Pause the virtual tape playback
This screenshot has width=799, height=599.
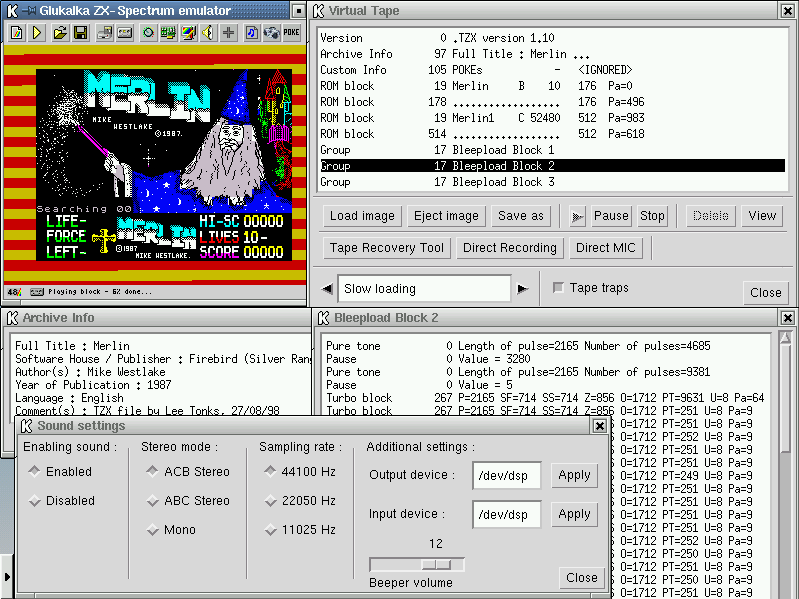611,216
